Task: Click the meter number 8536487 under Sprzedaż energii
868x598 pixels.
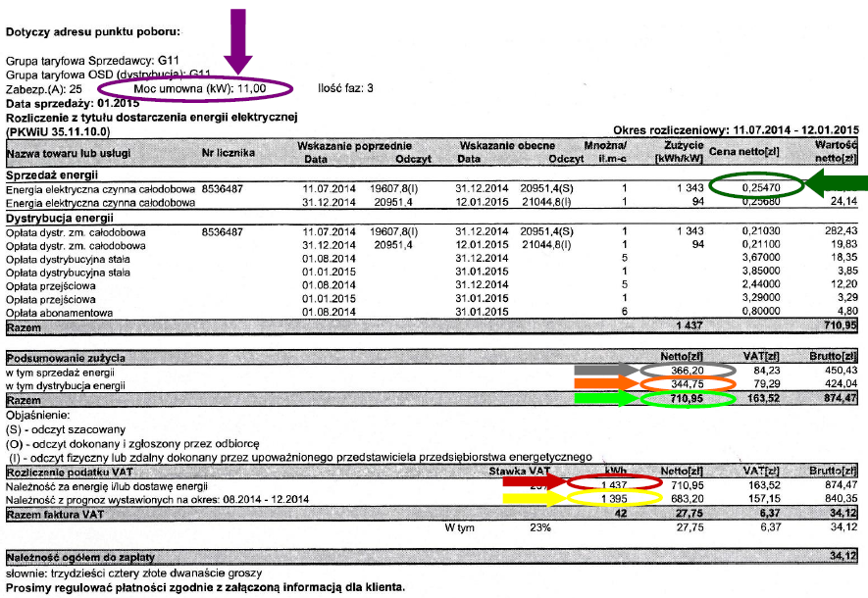Action: click(x=222, y=188)
